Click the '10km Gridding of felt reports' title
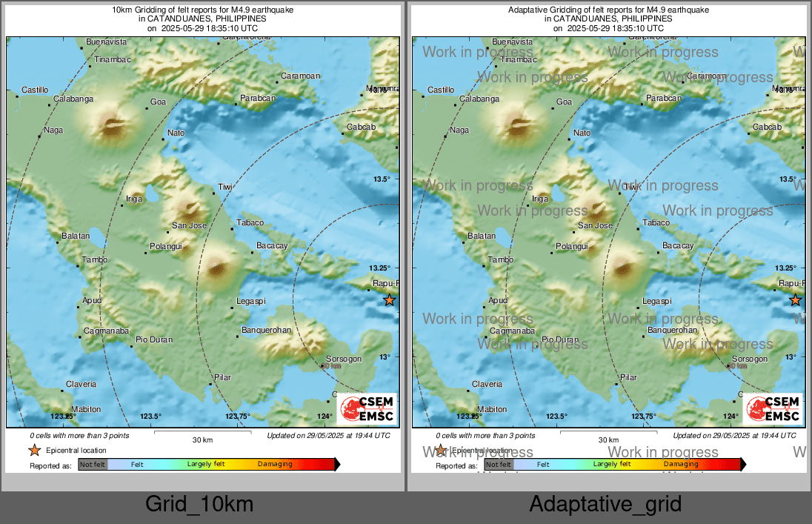The width and height of the screenshot is (812, 524). coord(202,10)
